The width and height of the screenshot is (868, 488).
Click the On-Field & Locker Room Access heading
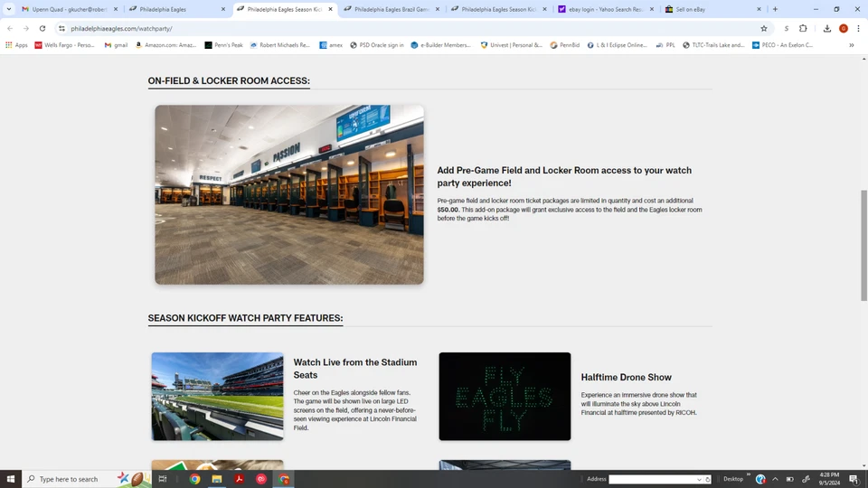229,80
